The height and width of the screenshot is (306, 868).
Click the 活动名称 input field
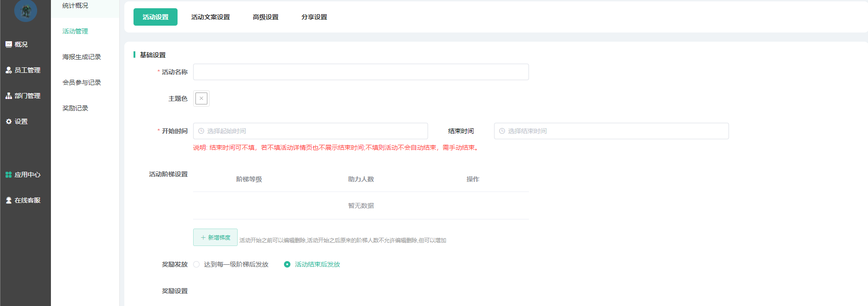(361, 72)
